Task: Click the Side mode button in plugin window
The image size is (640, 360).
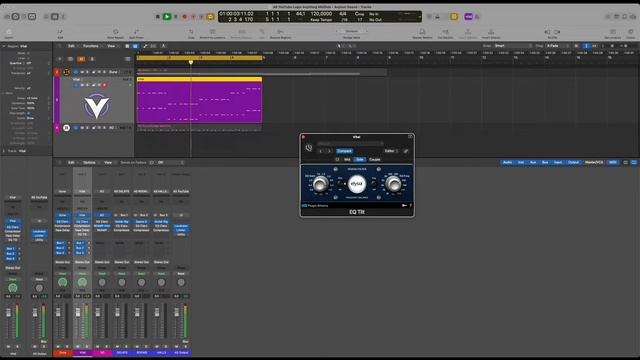Action: 360,160
